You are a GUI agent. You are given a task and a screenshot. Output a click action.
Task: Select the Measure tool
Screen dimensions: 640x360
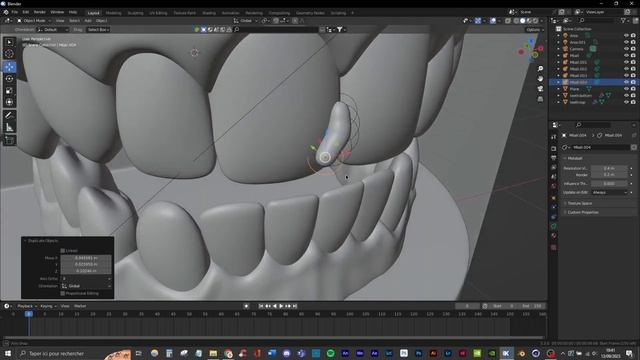click(x=9, y=128)
